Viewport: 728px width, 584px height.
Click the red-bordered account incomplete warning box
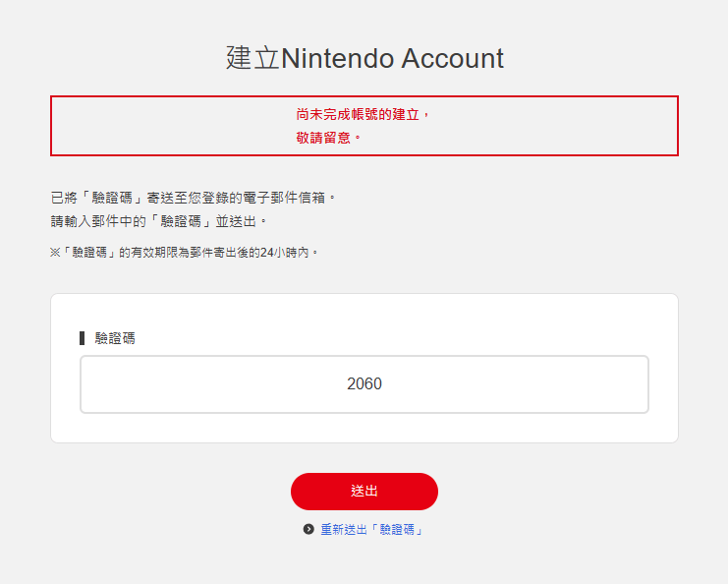point(364,126)
